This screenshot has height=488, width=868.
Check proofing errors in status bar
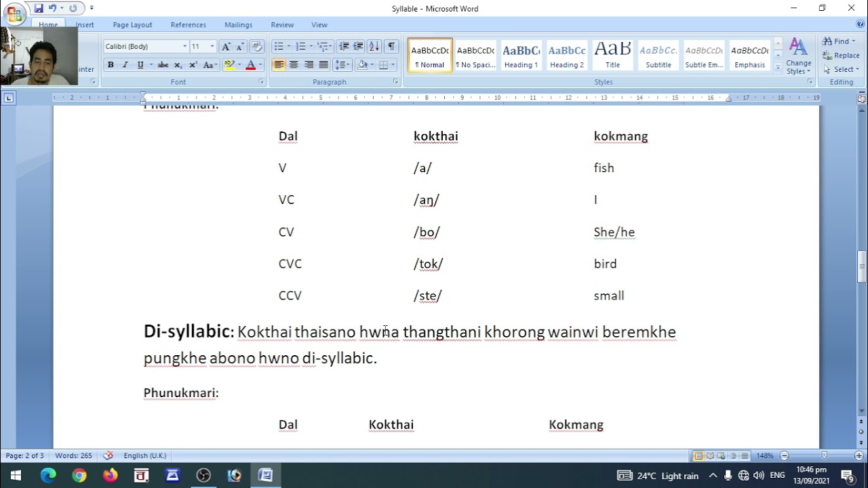108,455
